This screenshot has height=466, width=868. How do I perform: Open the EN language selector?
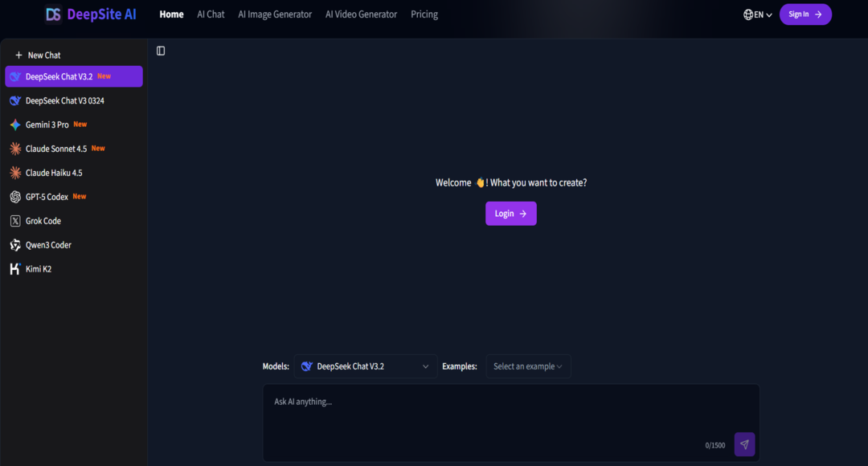coord(758,14)
